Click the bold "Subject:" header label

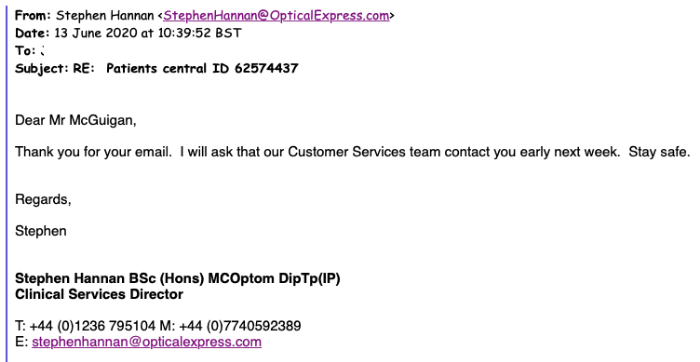coord(42,68)
